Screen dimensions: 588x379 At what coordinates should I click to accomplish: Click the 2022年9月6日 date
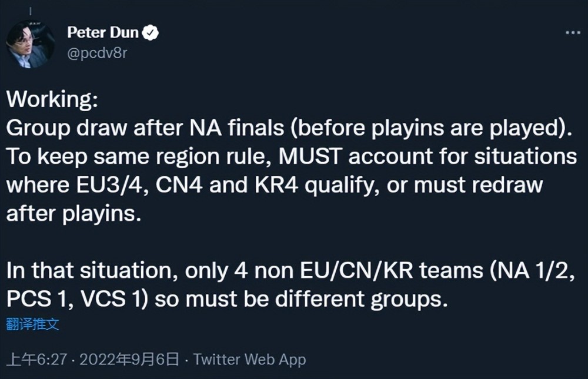(129, 359)
